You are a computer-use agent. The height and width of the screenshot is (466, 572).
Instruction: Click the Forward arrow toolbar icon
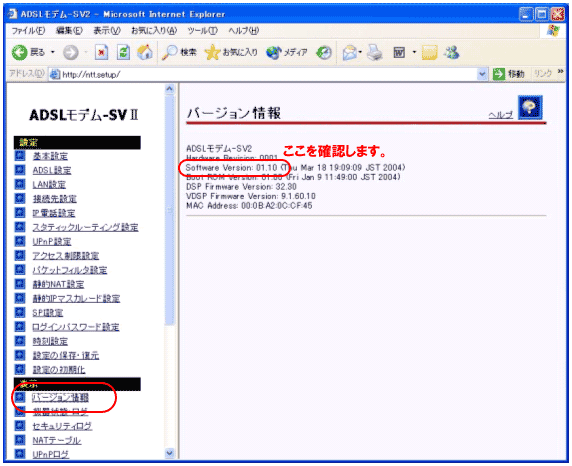[71, 53]
